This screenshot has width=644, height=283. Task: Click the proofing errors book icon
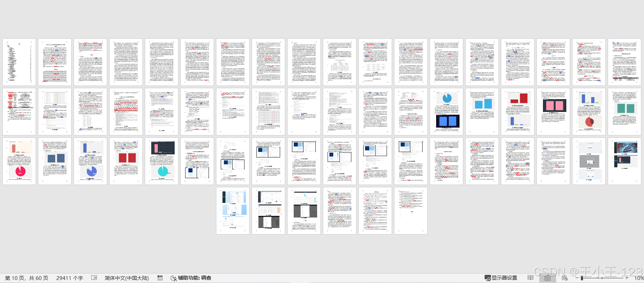[94, 278]
